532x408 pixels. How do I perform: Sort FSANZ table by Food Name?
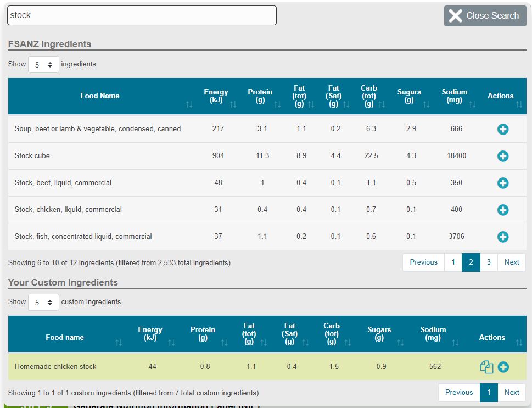100,96
